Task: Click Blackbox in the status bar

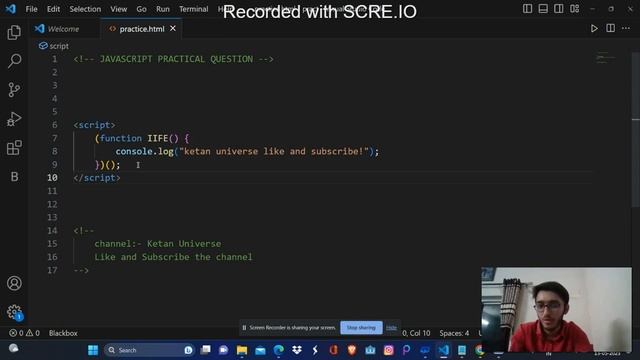Action: click(x=63, y=333)
